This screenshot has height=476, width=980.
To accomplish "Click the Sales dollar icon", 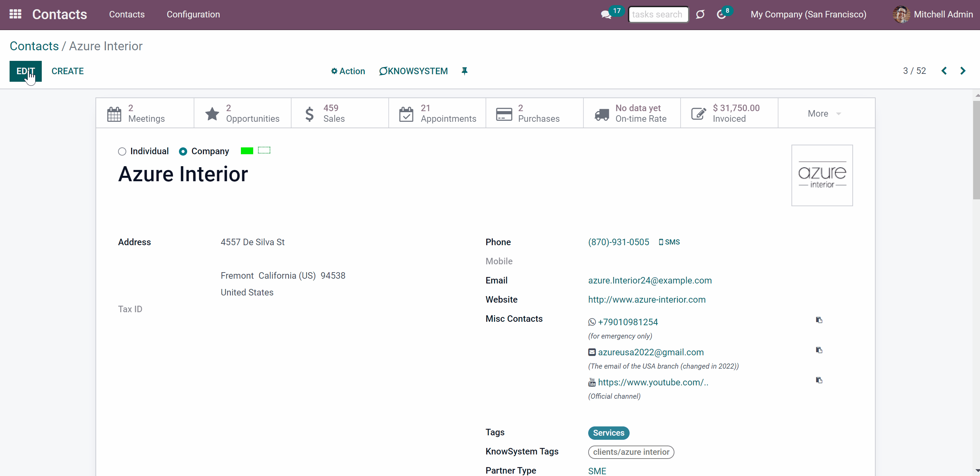I will [x=310, y=114].
